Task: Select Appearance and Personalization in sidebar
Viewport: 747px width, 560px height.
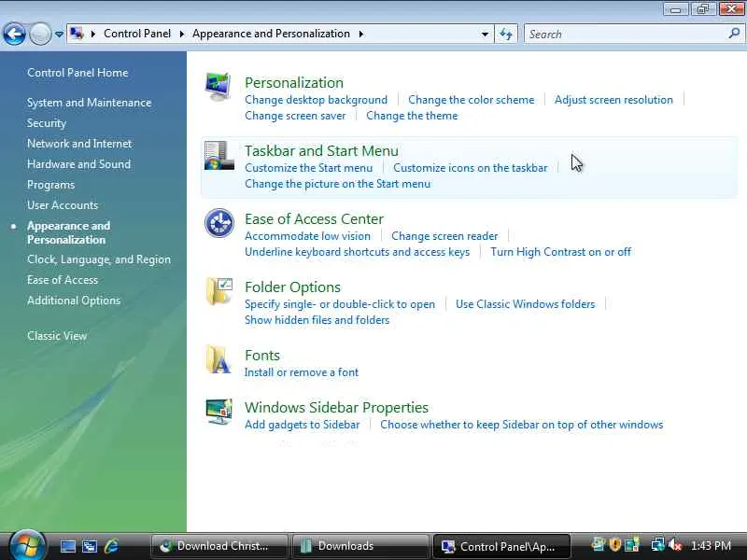Action: click(68, 232)
